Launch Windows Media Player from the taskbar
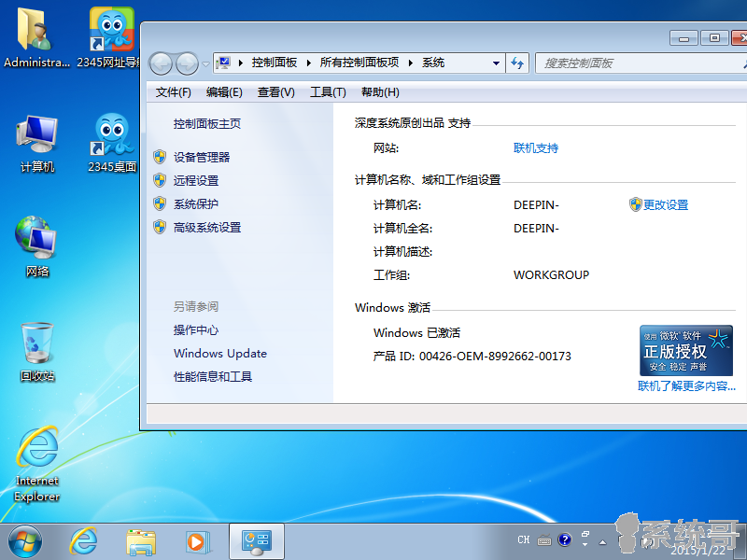This screenshot has height=560, width=747. click(198, 542)
